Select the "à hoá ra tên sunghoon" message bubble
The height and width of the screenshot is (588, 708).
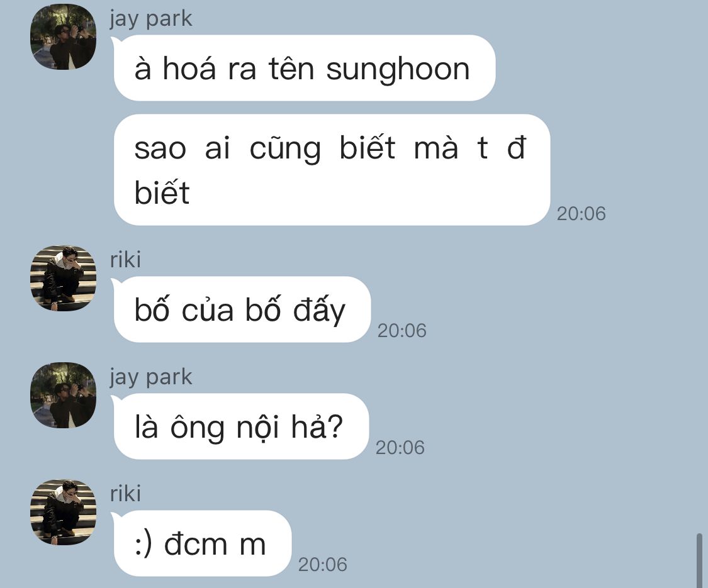tap(305, 68)
